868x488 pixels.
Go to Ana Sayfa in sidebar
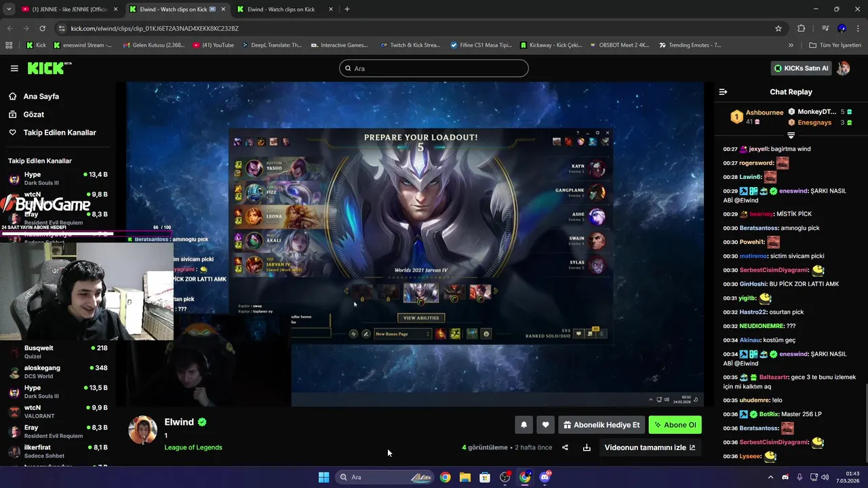point(41,96)
